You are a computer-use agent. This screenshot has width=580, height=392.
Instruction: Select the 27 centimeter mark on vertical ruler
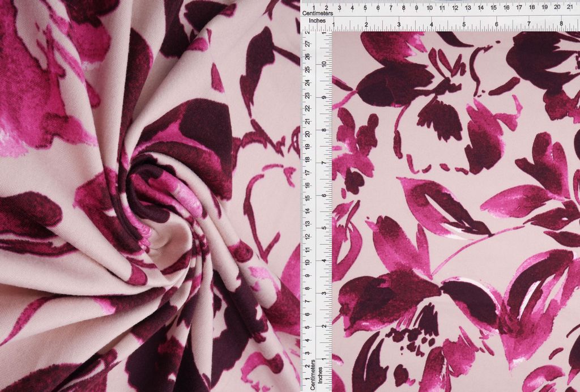pos(308,44)
